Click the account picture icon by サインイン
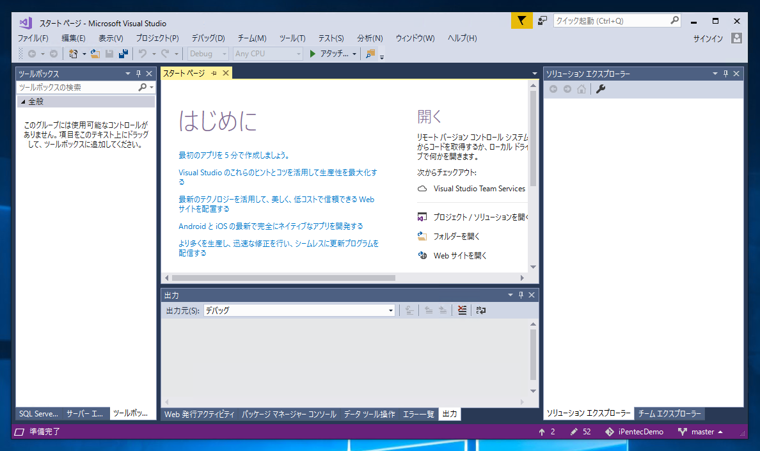The width and height of the screenshot is (760, 451). point(737,38)
